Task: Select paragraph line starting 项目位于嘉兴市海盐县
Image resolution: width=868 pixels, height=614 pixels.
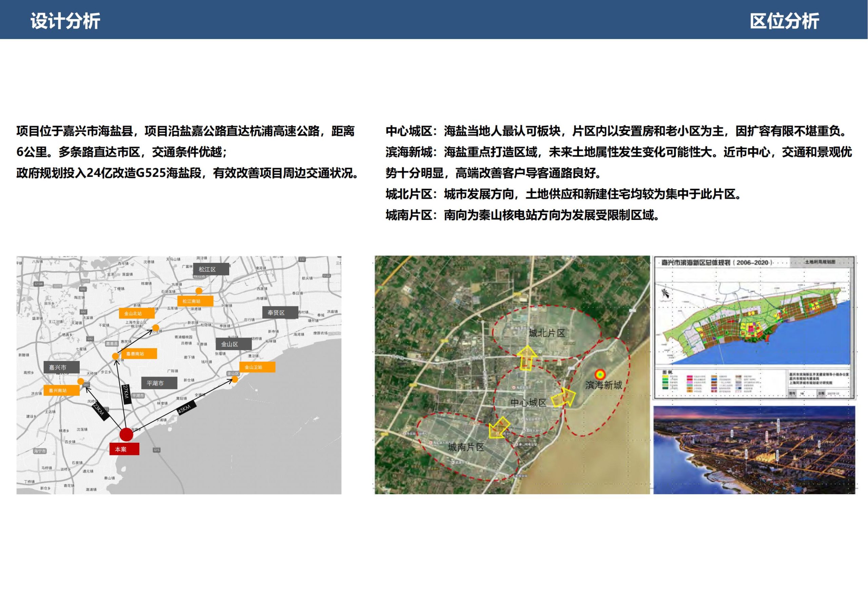Action: tap(185, 131)
